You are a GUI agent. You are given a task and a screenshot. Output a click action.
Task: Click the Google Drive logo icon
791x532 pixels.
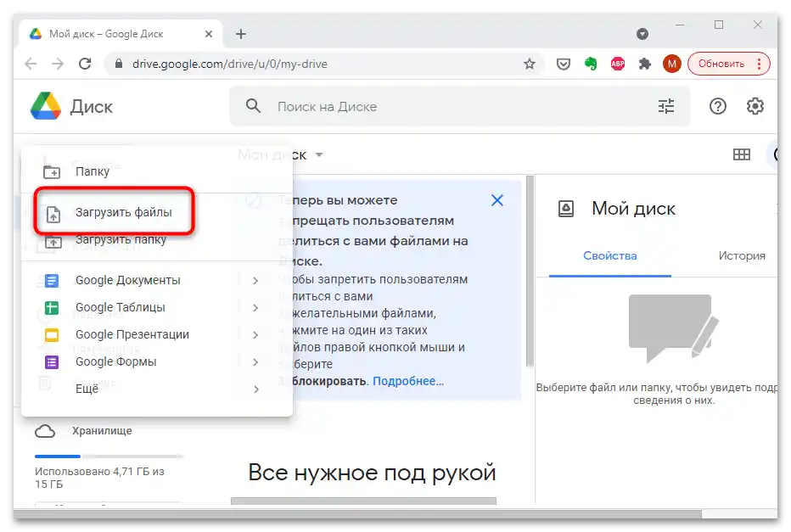[x=45, y=106]
